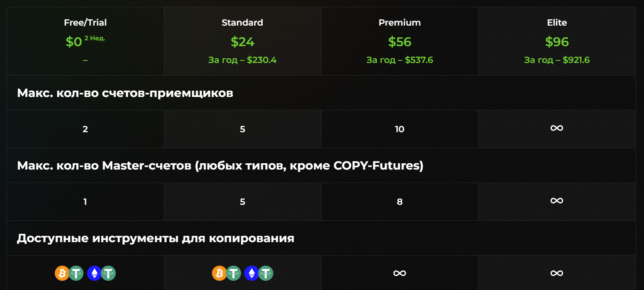
Task: Select the Elite plan header
Action: tap(557, 23)
